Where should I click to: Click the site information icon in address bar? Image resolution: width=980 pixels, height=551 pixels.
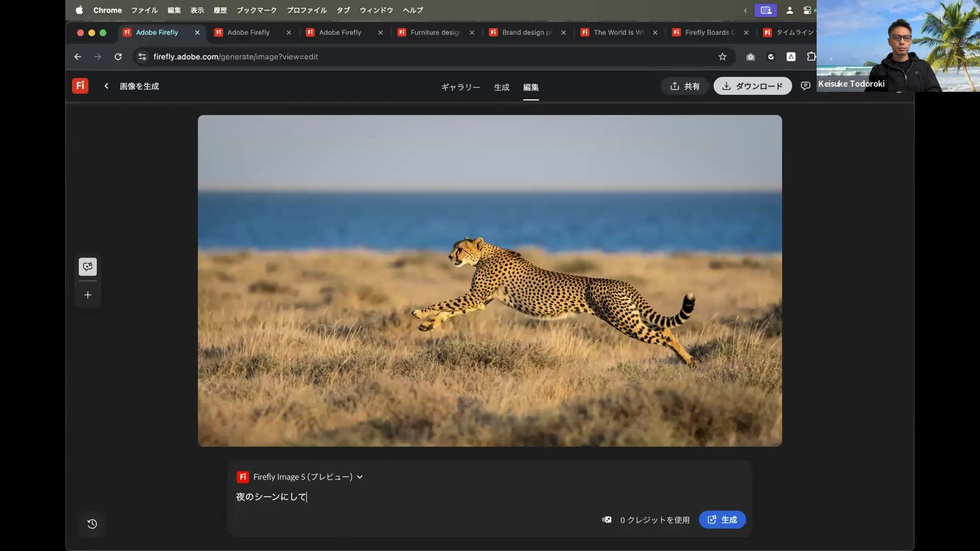(x=142, y=57)
